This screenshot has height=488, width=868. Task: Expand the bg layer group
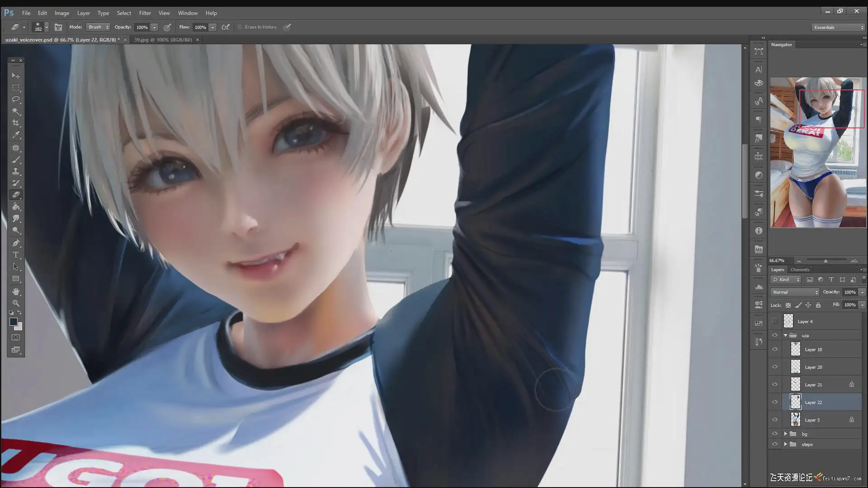coord(785,434)
